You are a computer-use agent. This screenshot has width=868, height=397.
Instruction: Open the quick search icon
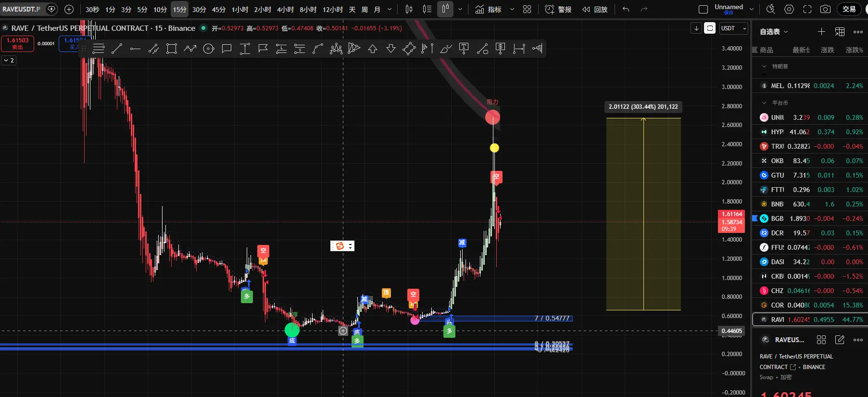(x=770, y=9)
